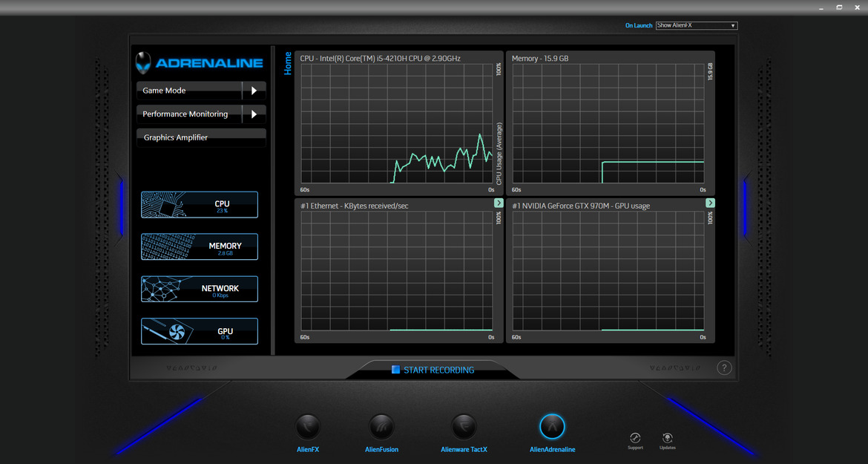Open the On Launch dropdown

697,25
